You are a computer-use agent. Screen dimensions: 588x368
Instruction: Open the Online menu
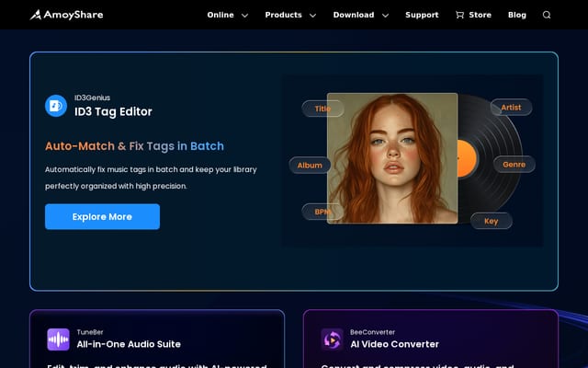point(220,15)
